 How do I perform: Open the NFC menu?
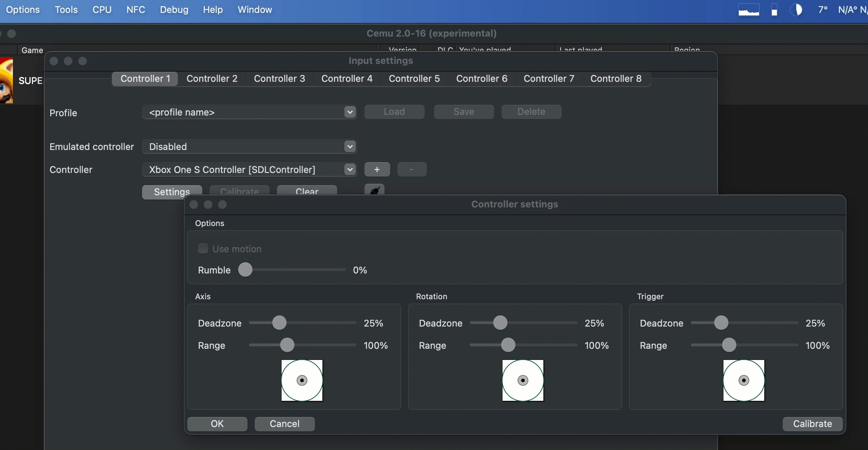click(136, 10)
